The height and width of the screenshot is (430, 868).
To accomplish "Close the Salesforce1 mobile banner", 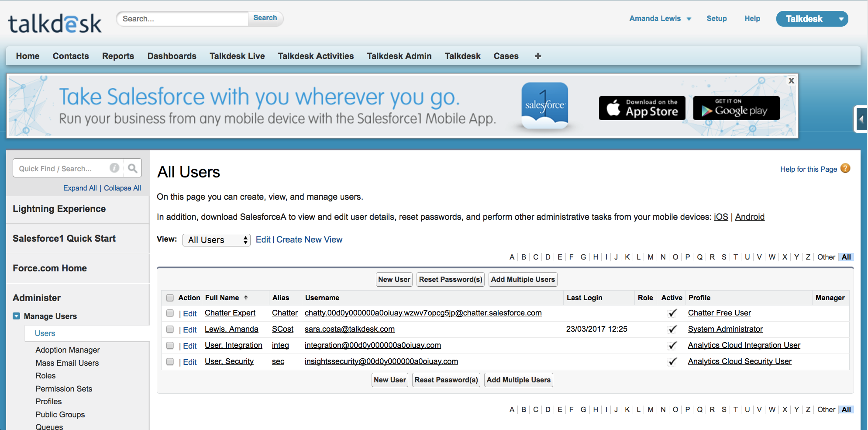I will (x=791, y=80).
